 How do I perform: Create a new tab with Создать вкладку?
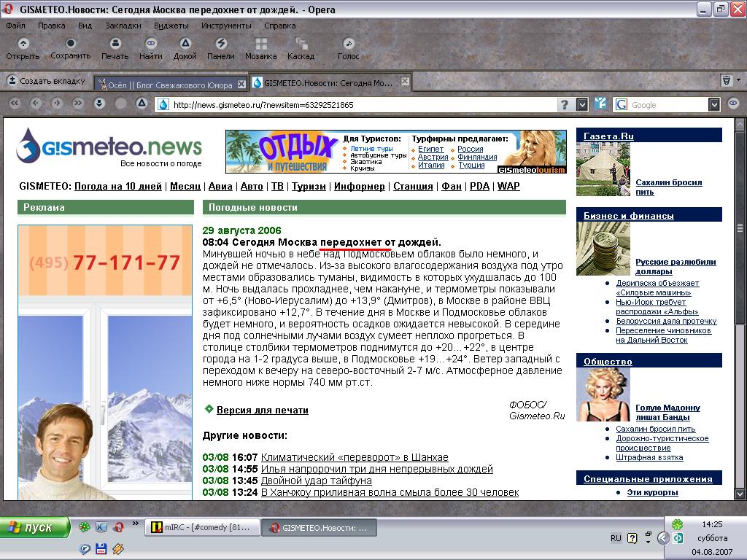(x=45, y=82)
